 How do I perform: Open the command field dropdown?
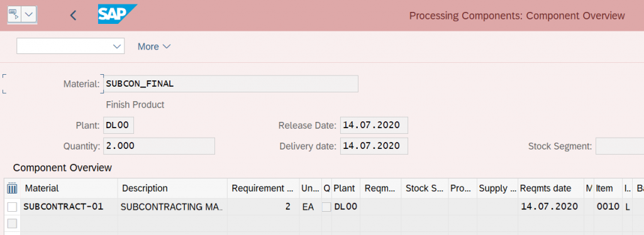(x=70, y=46)
